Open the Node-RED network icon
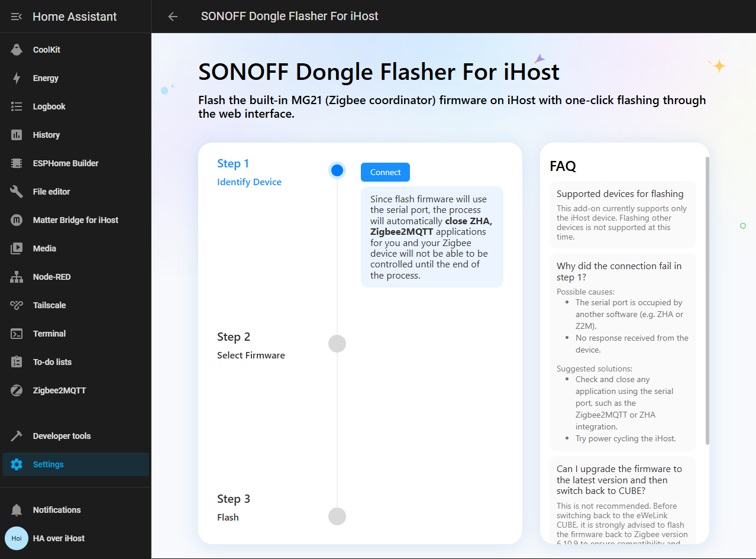756x559 pixels. click(17, 277)
